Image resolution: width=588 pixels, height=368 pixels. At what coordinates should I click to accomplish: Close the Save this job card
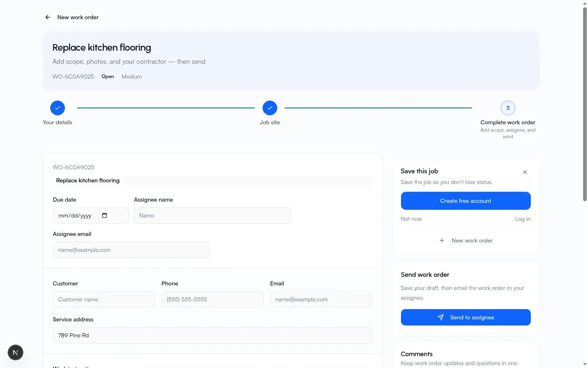click(525, 172)
